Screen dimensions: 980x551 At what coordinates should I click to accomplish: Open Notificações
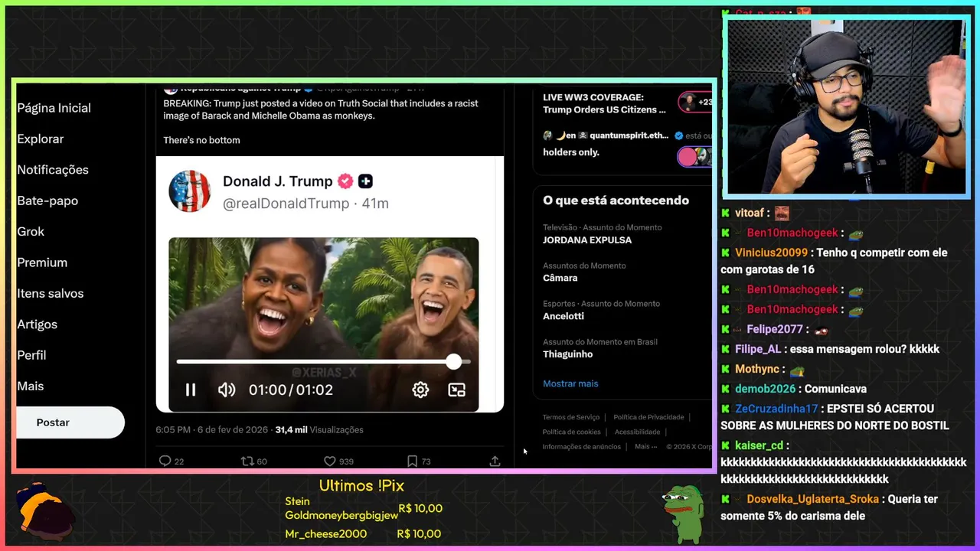[53, 170]
